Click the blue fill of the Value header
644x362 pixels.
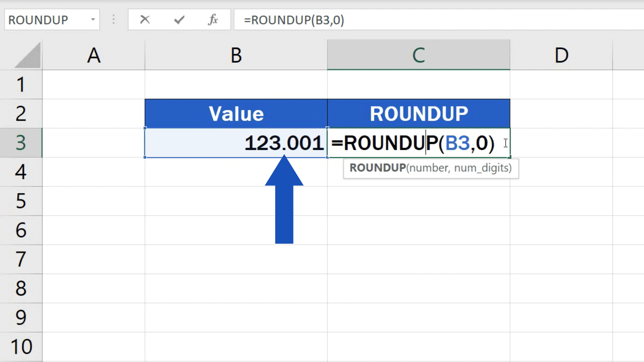click(x=184, y=113)
